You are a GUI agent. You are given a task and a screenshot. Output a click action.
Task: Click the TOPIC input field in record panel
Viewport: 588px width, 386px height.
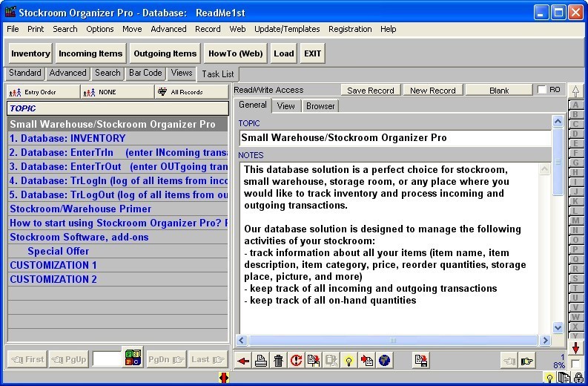(395, 138)
